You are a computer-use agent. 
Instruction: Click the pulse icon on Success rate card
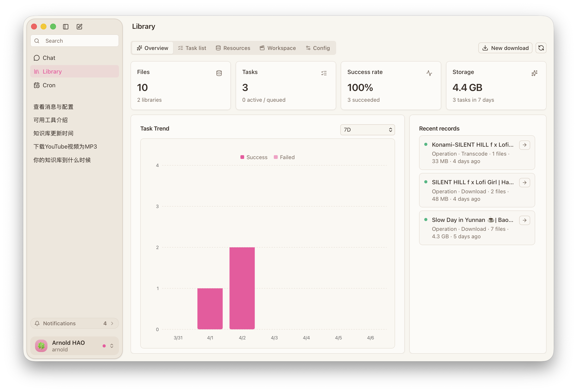point(429,73)
